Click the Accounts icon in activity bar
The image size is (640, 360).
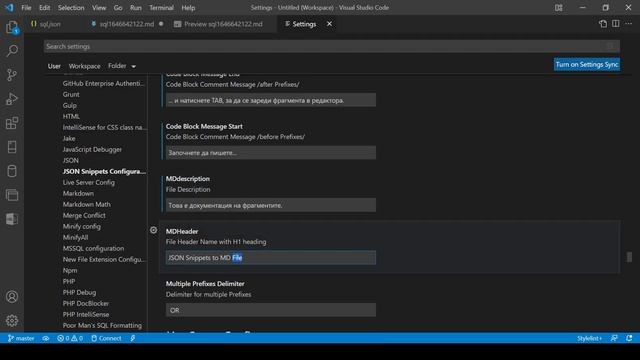point(12,297)
